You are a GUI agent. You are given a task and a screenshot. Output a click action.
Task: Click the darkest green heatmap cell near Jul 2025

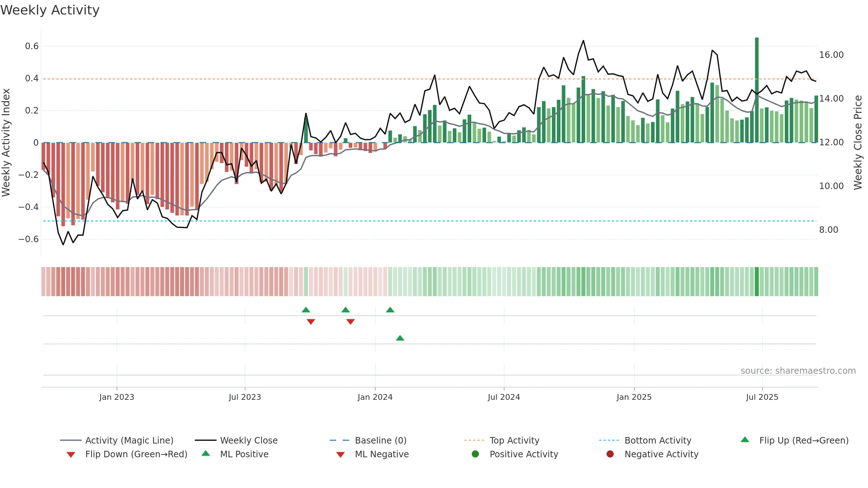coord(757,282)
